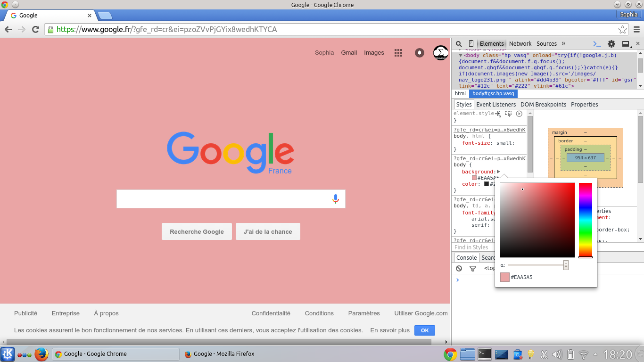644x362 pixels.
Task: Click the animation play icon in Styles pane
Action: pyautogui.click(x=519, y=114)
